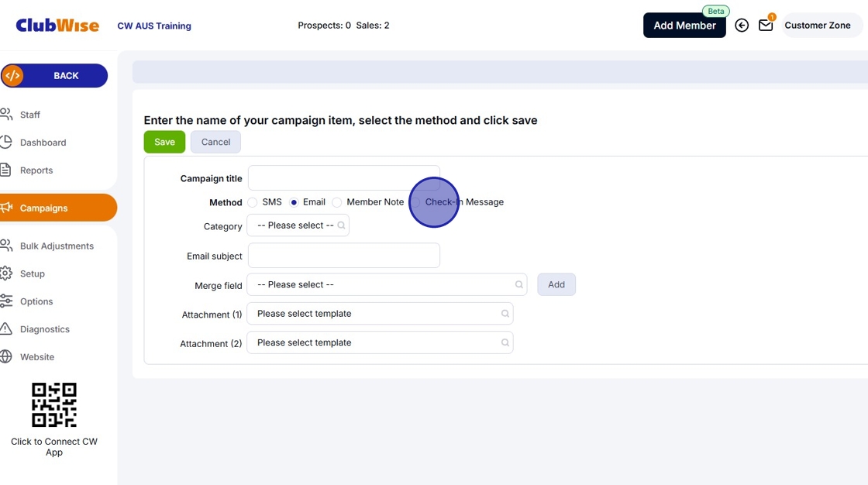This screenshot has height=485, width=868.
Task: Click search icon in Category dropdown
Action: click(341, 225)
